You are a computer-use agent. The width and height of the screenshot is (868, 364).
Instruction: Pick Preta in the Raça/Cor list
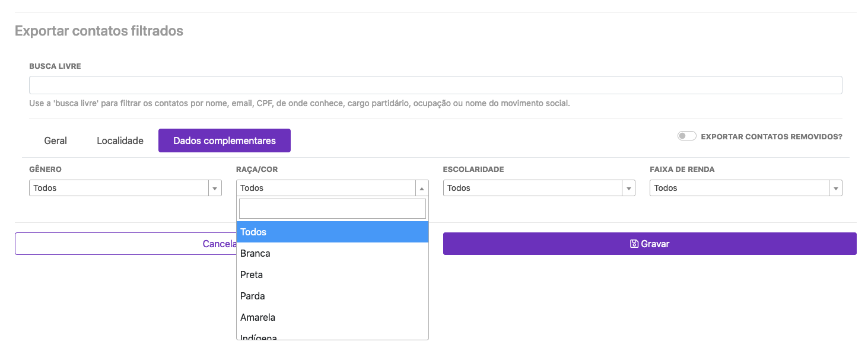(x=332, y=274)
